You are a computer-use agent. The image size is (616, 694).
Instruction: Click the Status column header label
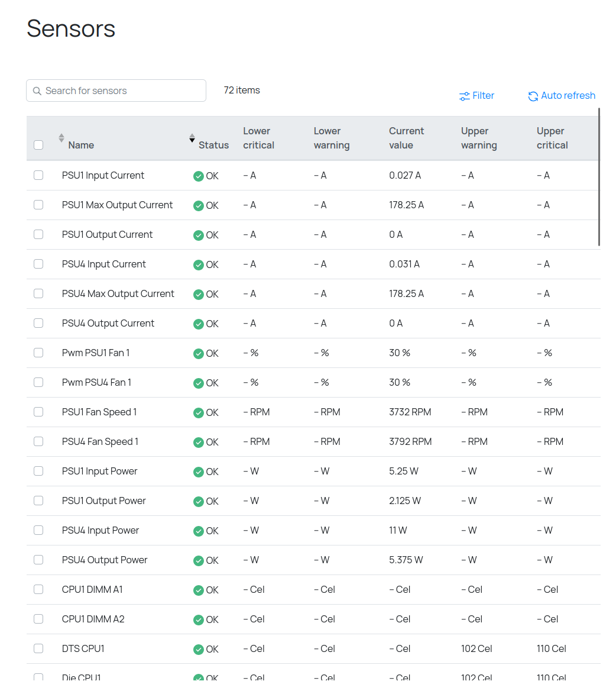(213, 145)
